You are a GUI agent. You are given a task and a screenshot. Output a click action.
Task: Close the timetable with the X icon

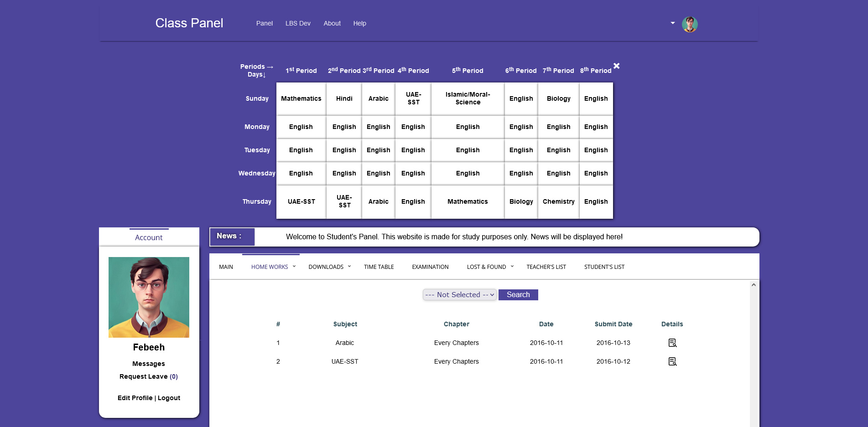pyautogui.click(x=616, y=66)
